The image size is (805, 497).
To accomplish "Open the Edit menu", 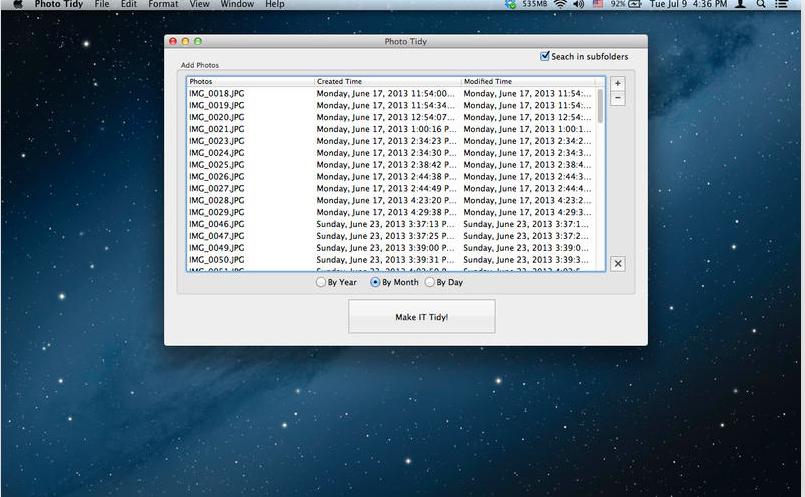I will 128,4.
